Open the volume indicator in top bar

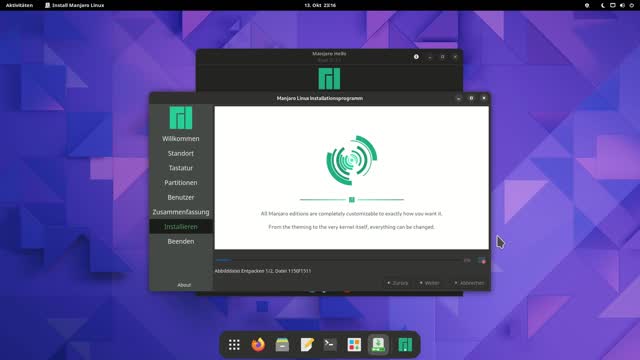[622, 5]
